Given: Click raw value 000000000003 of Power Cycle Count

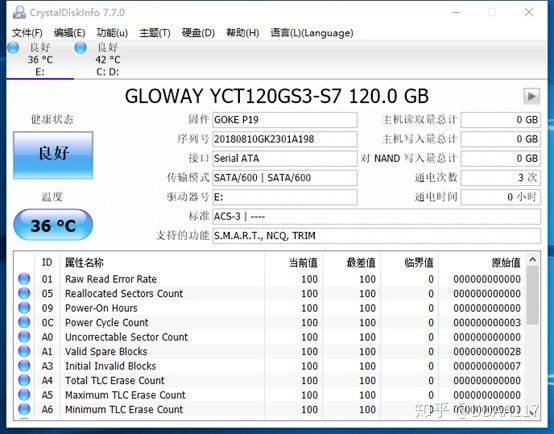Looking at the screenshot, I should click(487, 323).
